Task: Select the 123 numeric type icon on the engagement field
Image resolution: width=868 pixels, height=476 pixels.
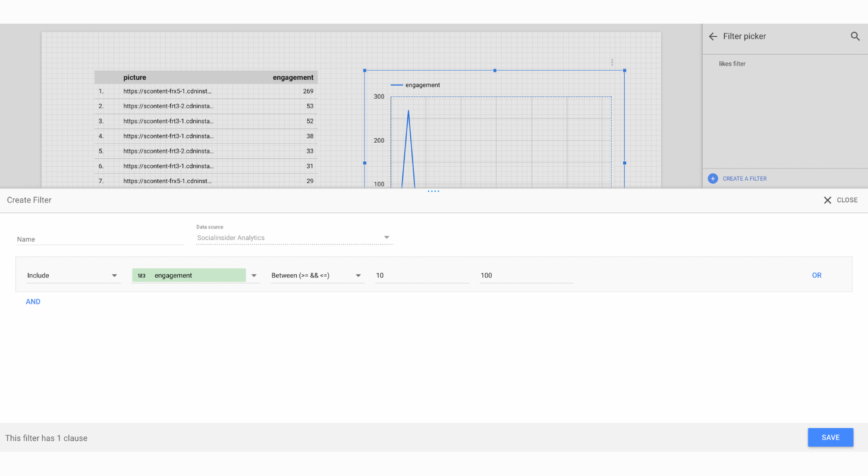Action: click(141, 275)
